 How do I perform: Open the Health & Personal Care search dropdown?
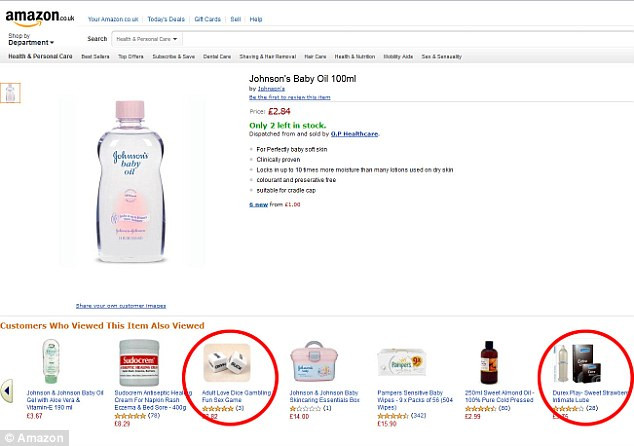pos(146,39)
